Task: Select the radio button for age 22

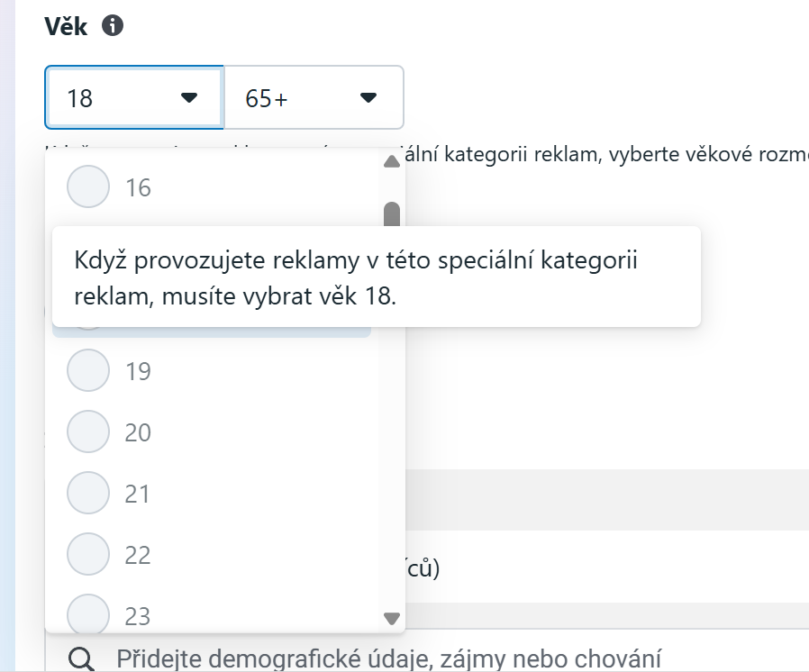Action: coord(88,555)
